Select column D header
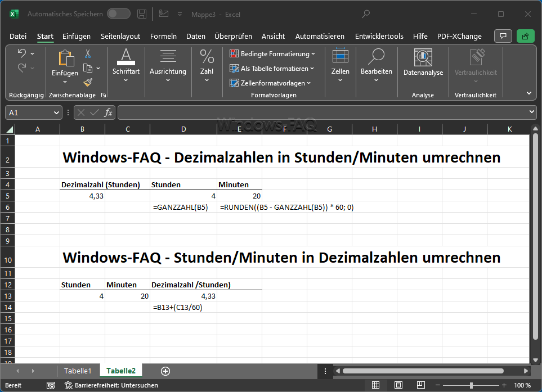This screenshot has height=392, width=542. (x=183, y=129)
